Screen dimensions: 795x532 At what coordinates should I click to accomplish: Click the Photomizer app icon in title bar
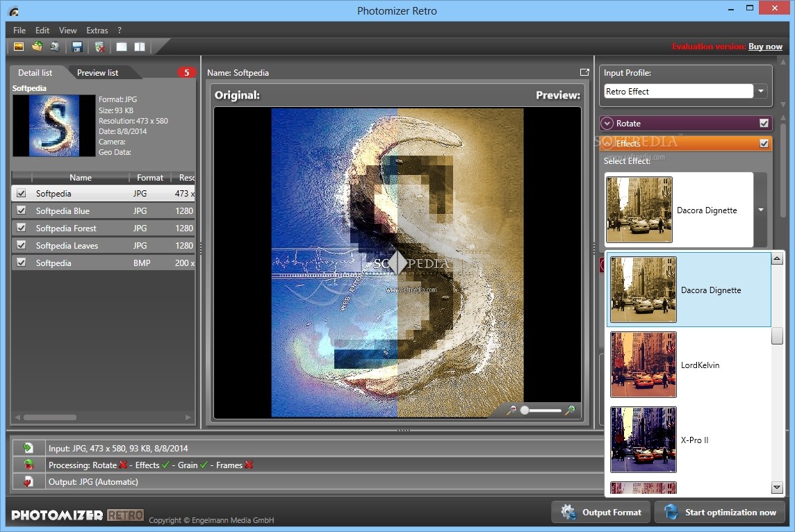(14, 11)
